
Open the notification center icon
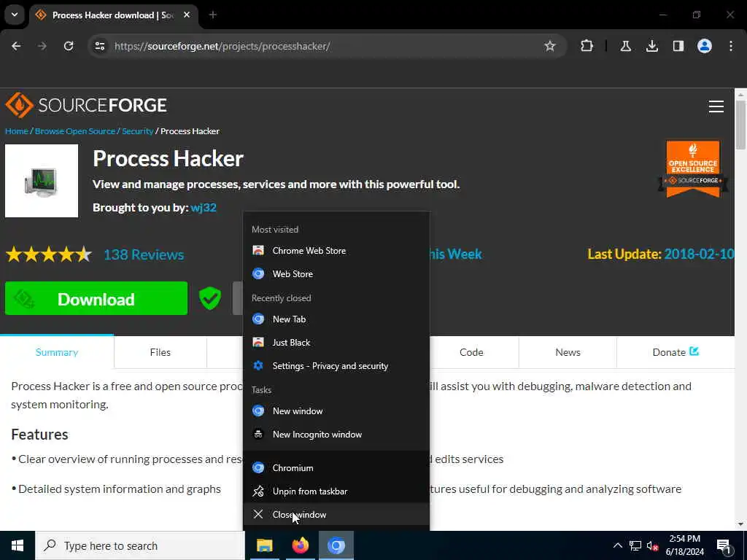pyautogui.click(x=724, y=546)
